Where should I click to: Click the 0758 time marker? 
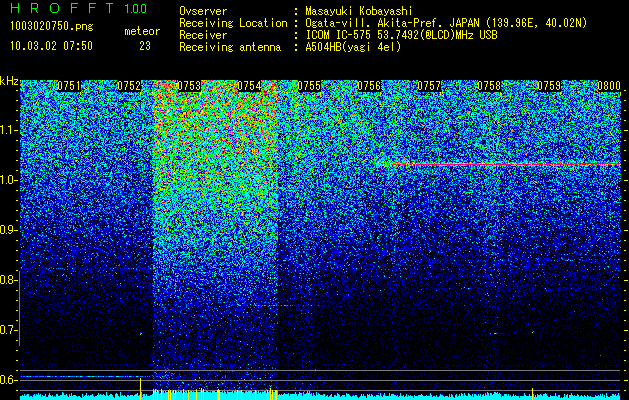[x=489, y=86]
